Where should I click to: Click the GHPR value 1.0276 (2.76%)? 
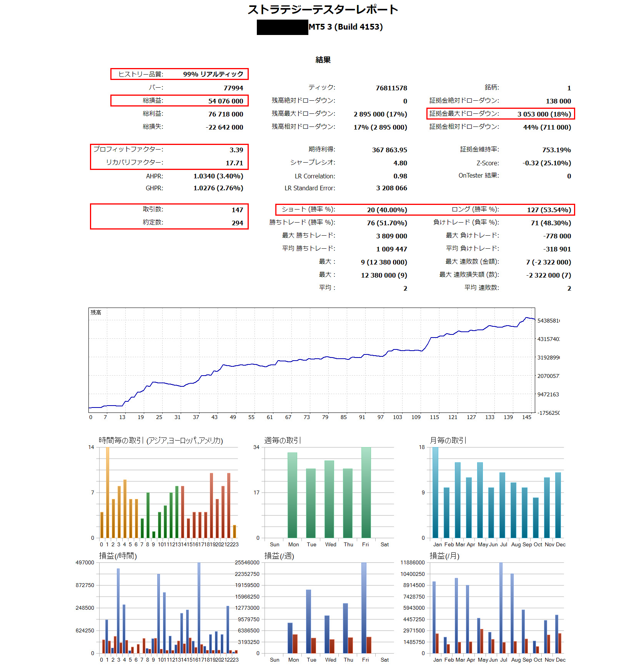218,188
